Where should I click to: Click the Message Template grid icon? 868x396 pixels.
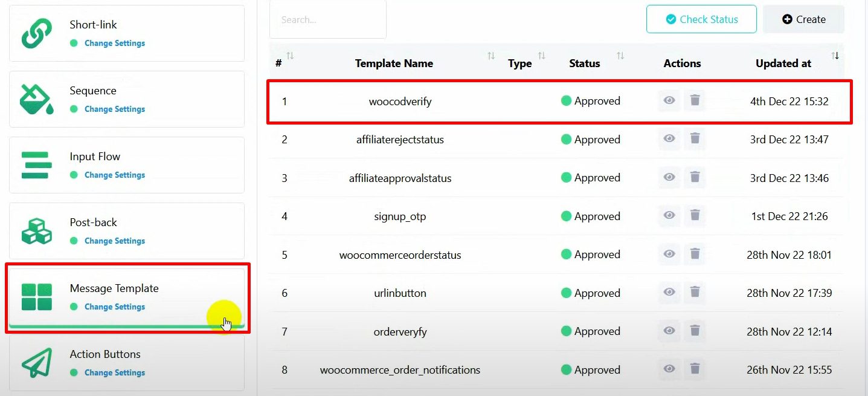[37, 297]
